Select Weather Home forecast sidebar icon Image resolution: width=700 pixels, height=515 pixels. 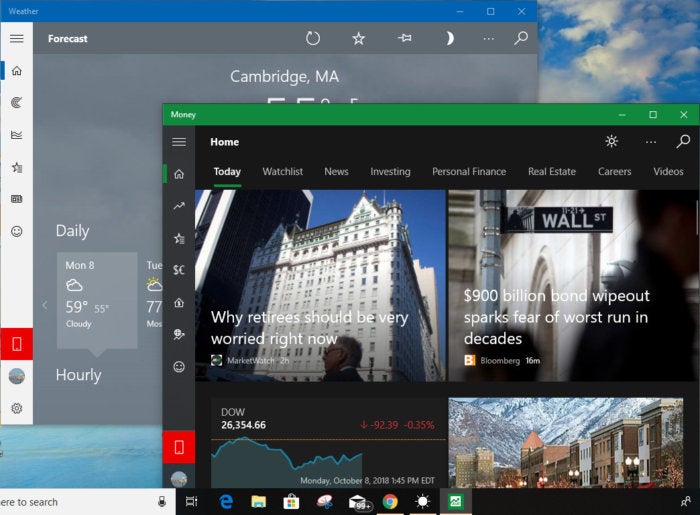[17, 71]
